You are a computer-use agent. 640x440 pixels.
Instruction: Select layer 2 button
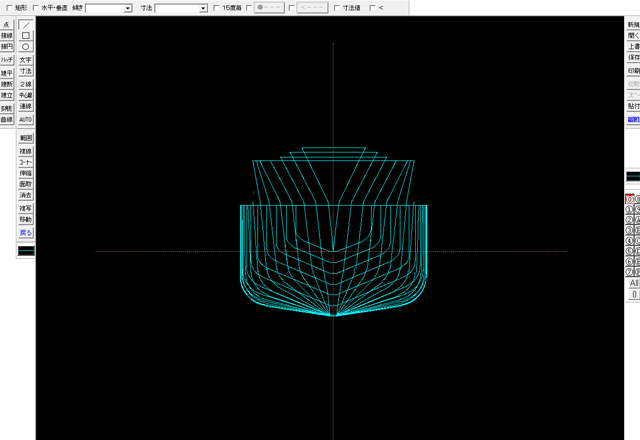[630, 220]
